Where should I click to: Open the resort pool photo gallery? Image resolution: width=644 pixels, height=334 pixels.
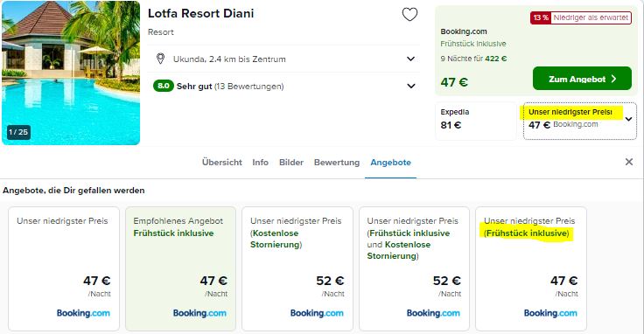coord(71,73)
